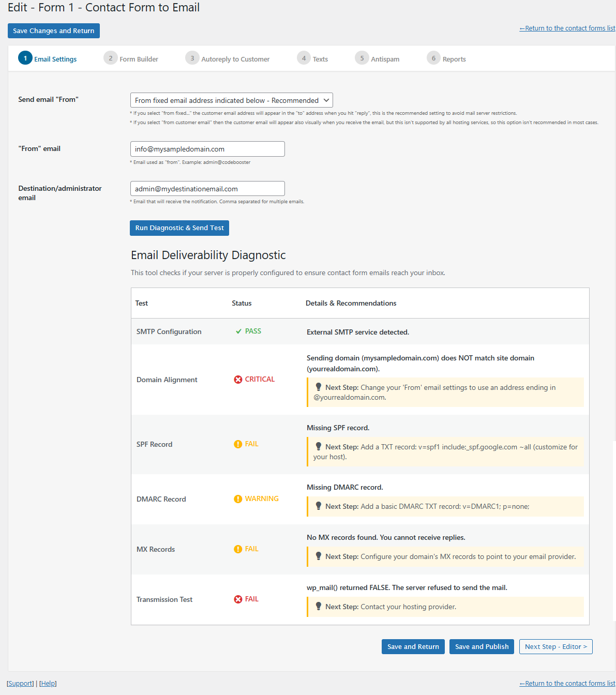This screenshot has height=695, width=616.
Task: Click the red CRITICAL icon for Domain Alignment
Action: point(238,380)
